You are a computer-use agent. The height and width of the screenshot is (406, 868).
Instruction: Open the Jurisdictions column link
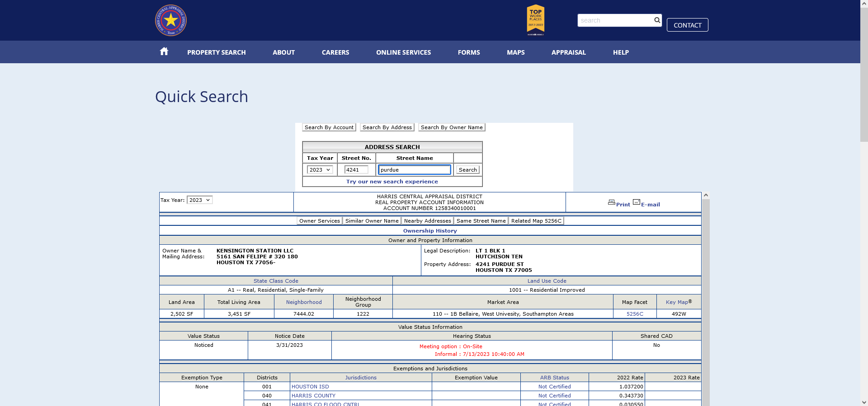pyautogui.click(x=361, y=378)
